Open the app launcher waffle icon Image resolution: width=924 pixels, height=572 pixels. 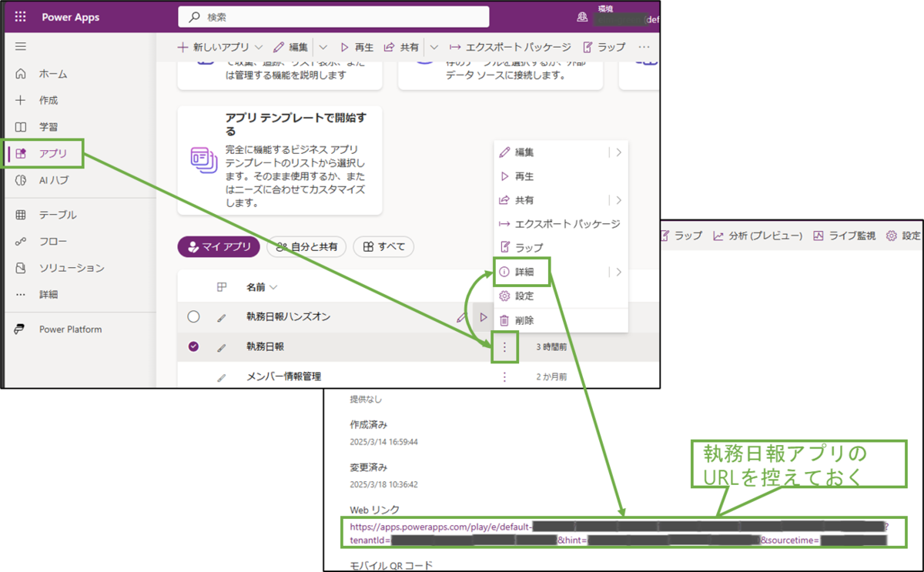20,17
